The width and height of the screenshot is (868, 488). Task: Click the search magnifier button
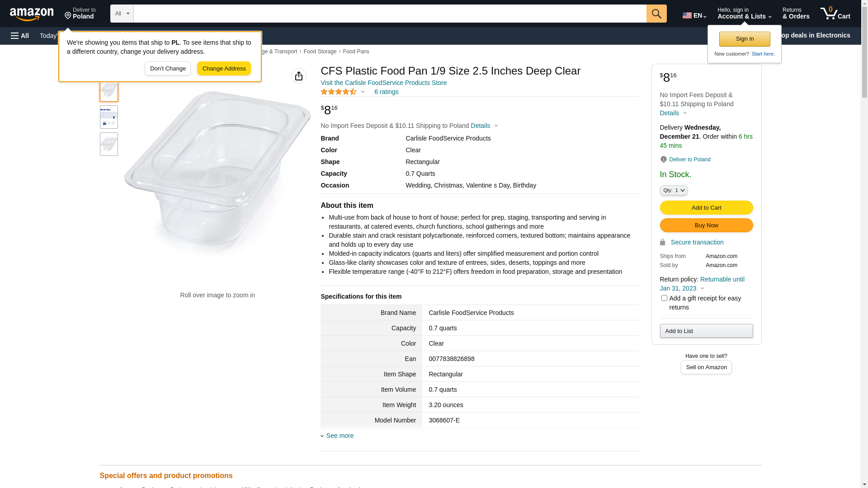click(x=656, y=14)
